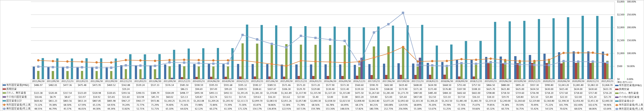Click the $10.46 table cell
The width and height of the screenshot is (644, 111).
(38, 97)
